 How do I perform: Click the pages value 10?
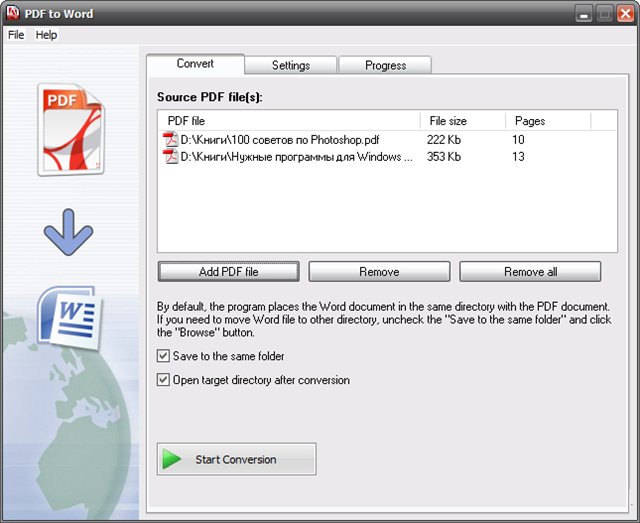(518, 140)
